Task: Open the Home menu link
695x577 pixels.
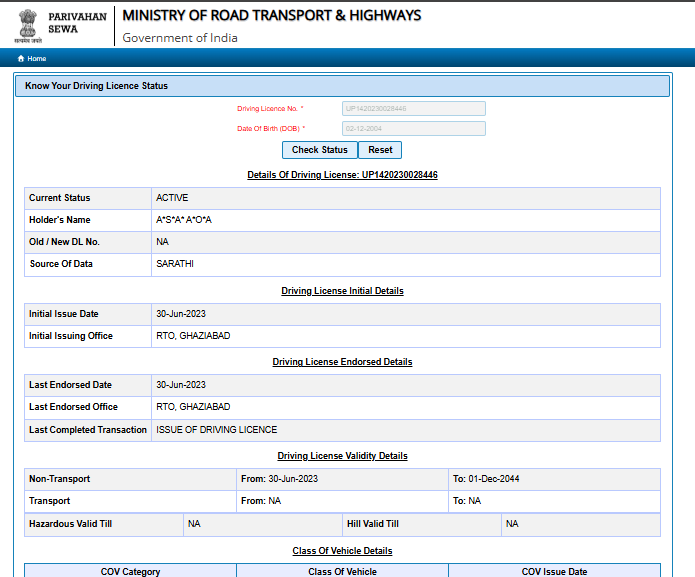Action: [37, 58]
